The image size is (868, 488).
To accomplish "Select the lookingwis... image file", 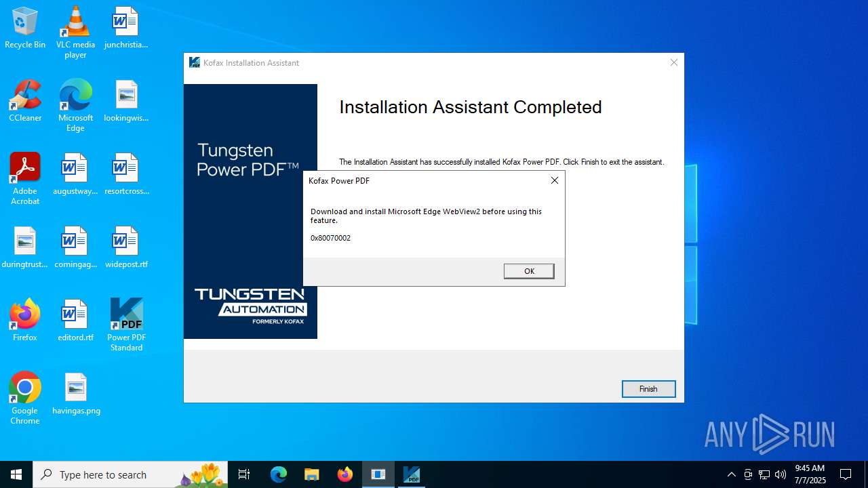I will point(126,102).
